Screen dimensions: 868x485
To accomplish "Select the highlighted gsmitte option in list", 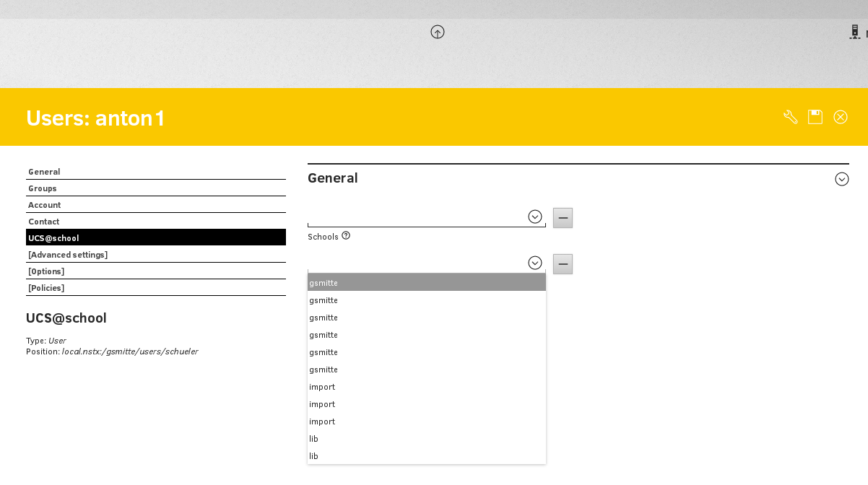I will 426,283.
